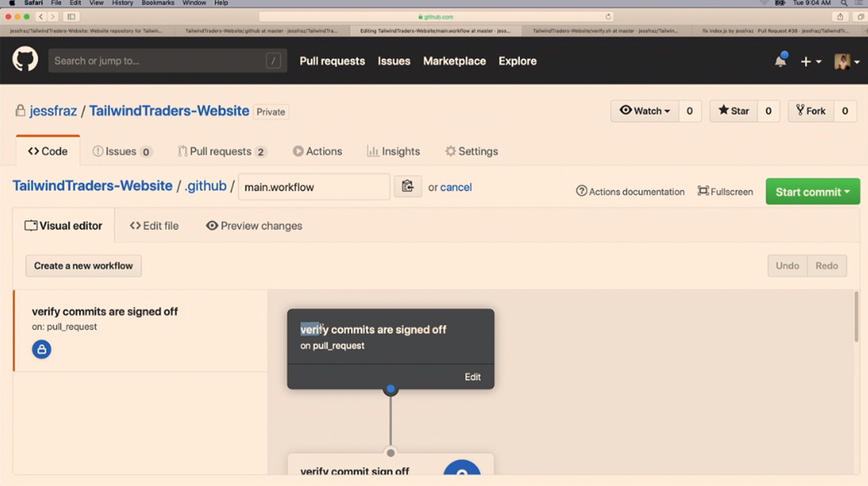This screenshot has width=868, height=486.
Task: Switch to the Visual editor tab
Action: click(64, 226)
